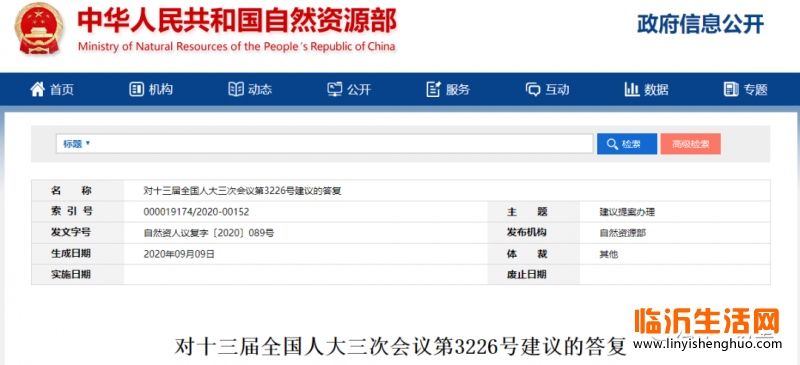Click the 政府信息公开 header title

tap(701, 25)
